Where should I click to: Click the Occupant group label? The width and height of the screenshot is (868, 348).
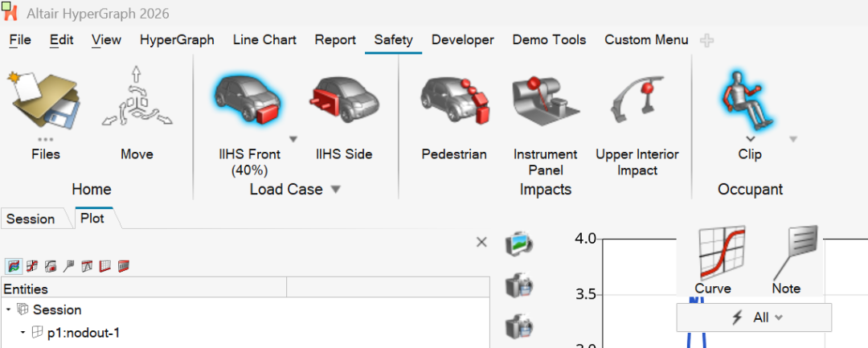[750, 190]
